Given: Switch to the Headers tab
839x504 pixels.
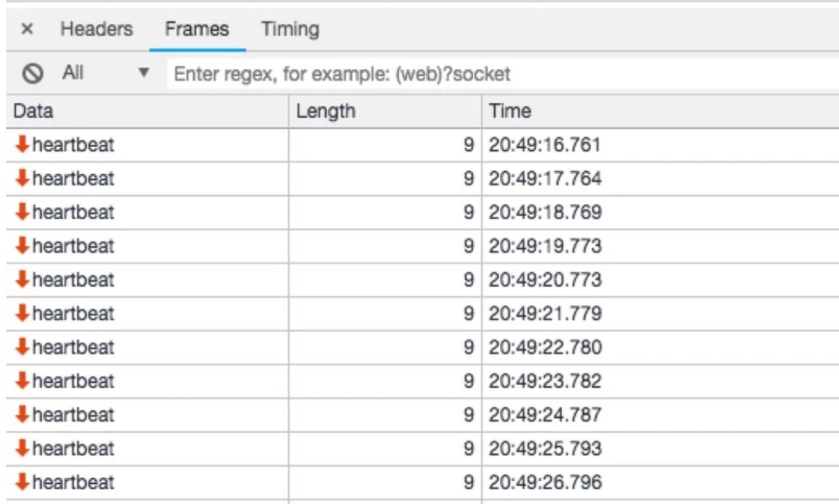Looking at the screenshot, I should (97, 29).
